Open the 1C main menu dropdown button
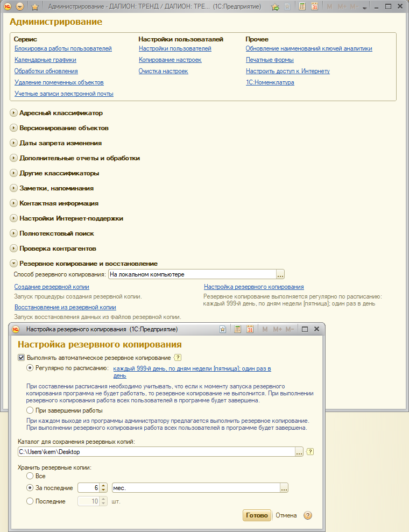 (20, 6)
